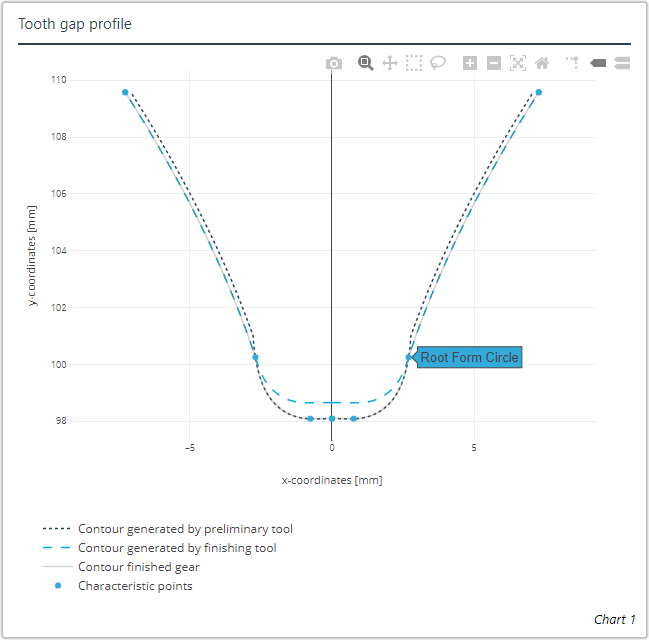Click the top-left characteristic point
This screenshot has height=640, width=649.
125,92
